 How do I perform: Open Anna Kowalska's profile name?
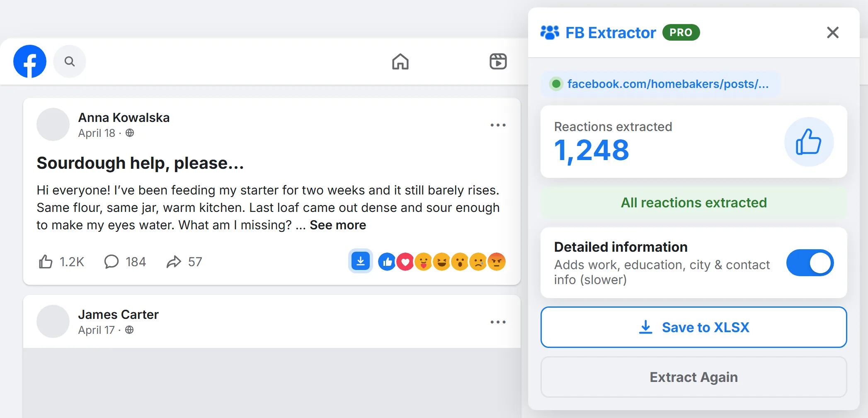(124, 117)
